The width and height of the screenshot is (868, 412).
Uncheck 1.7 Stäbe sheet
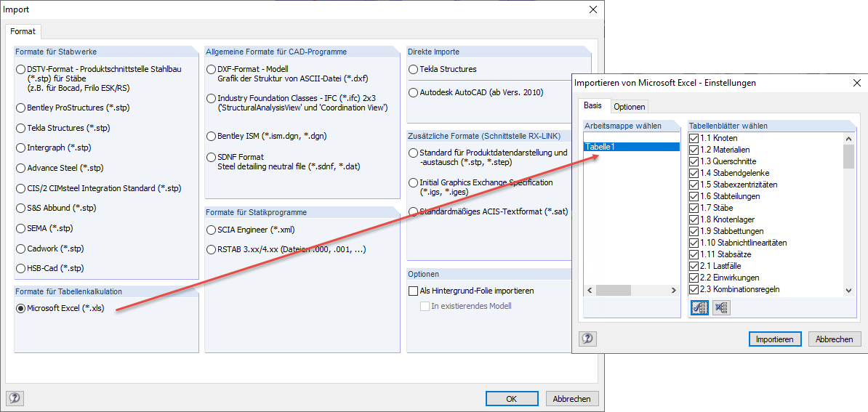694,208
